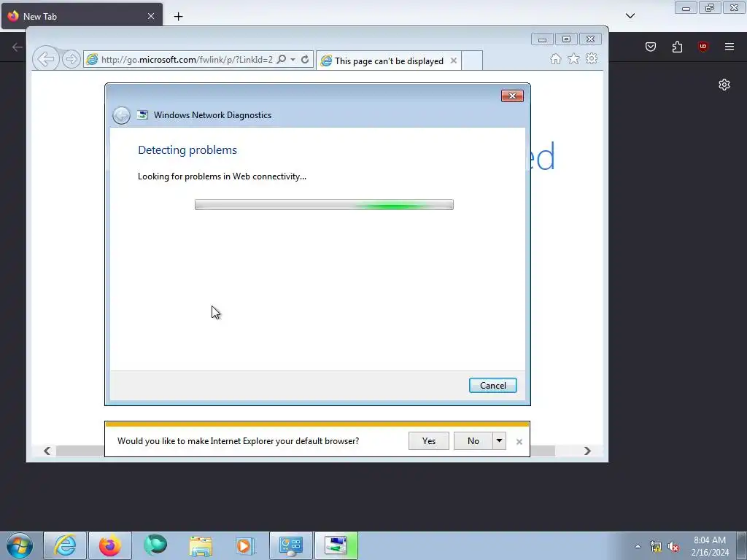Choose Yes to make Internet Explorer default
Image resolution: width=747 pixels, height=560 pixels.
click(428, 441)
